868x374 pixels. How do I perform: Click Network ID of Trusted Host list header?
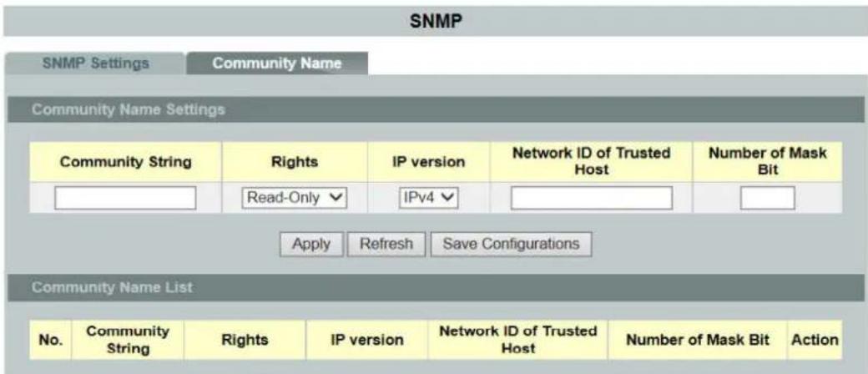coord(517,340)
